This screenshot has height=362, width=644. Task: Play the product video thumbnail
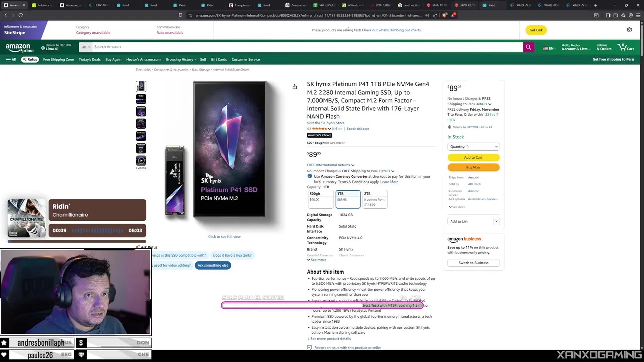[141, 161]
